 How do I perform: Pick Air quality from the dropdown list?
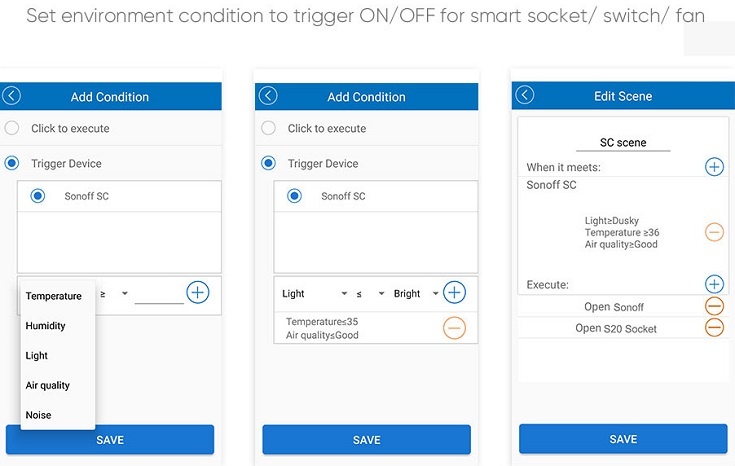point(48,385)
